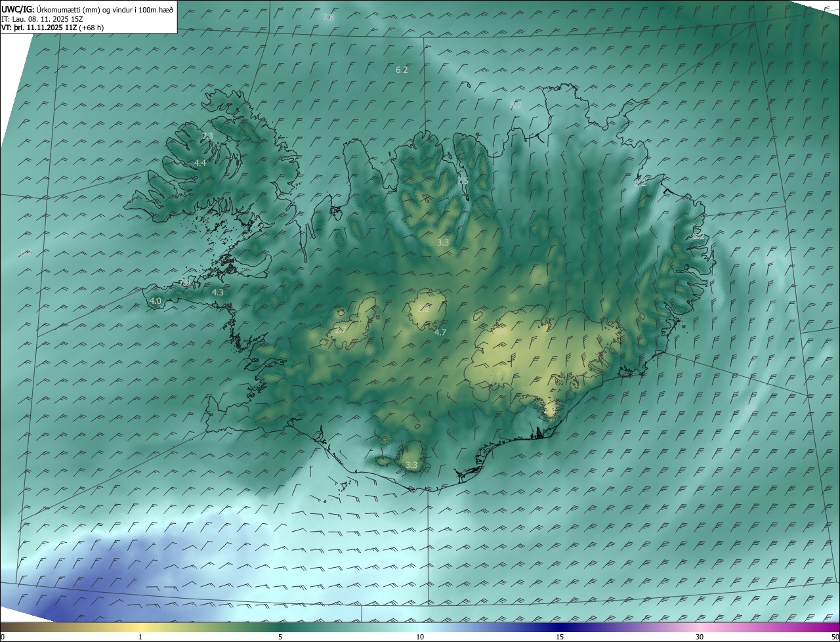Click the color scale at label 30
840x642 pixels.
(700, 637)
